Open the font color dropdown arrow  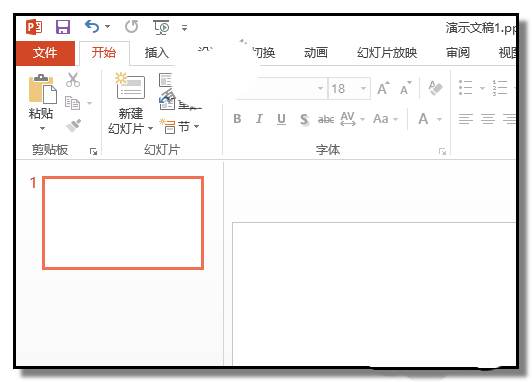click(x=439, y=119)
